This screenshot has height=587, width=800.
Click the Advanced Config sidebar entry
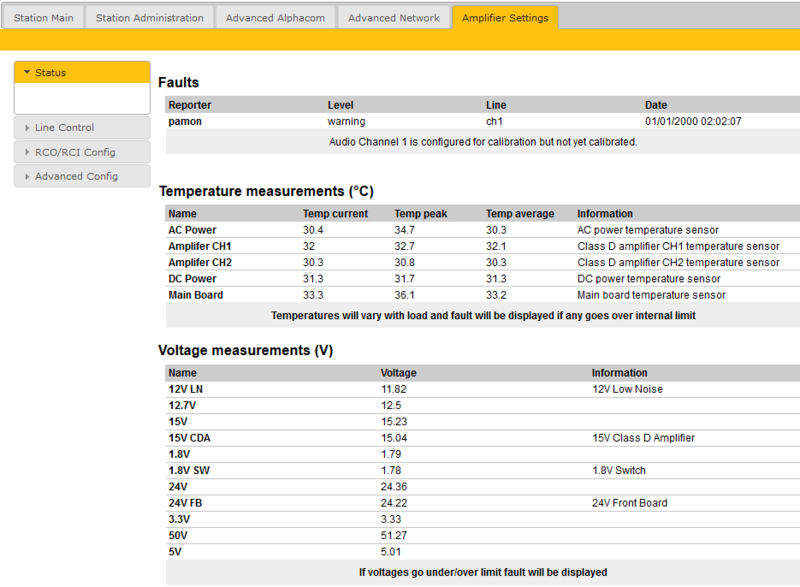(72, 176)
